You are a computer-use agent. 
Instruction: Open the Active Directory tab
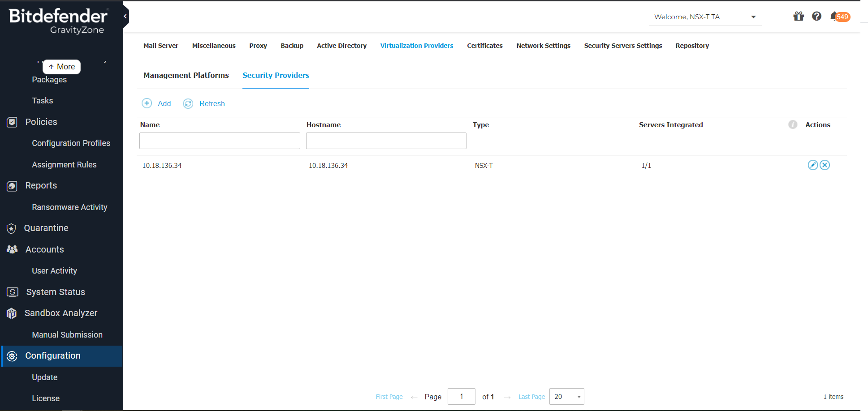[x=341, y=46]
